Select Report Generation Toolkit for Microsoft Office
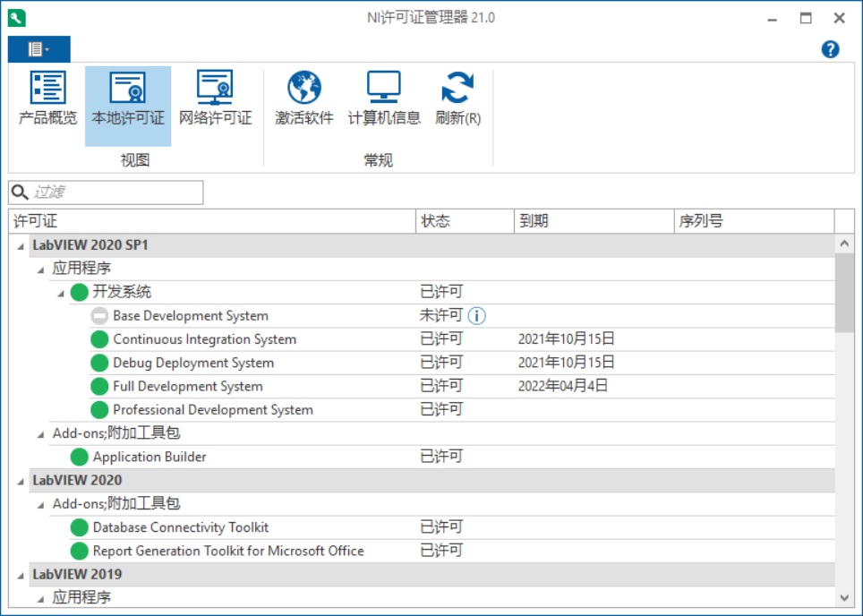This screenshot has width=863, height=616. tap(452, 551)
